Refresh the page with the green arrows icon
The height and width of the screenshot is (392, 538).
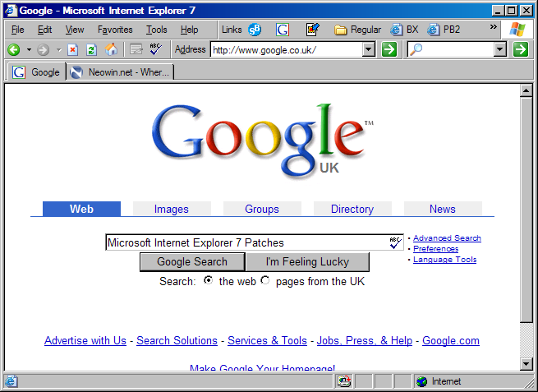pyautogui.click(x=91, y=50)
